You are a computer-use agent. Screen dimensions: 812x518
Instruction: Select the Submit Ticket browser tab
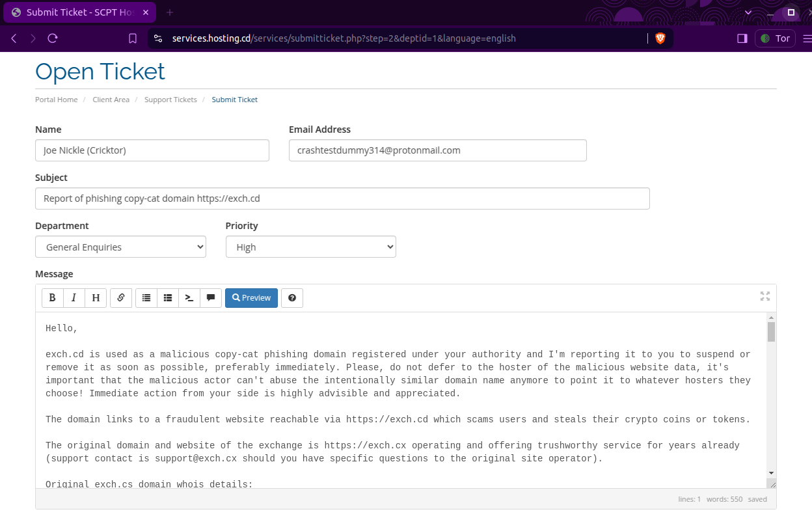[x=79, y=12]
